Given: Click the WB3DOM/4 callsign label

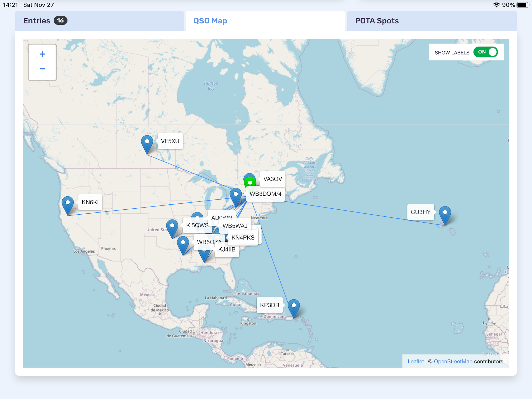Looking at the screenshot, I should click(x=265, y=194).
